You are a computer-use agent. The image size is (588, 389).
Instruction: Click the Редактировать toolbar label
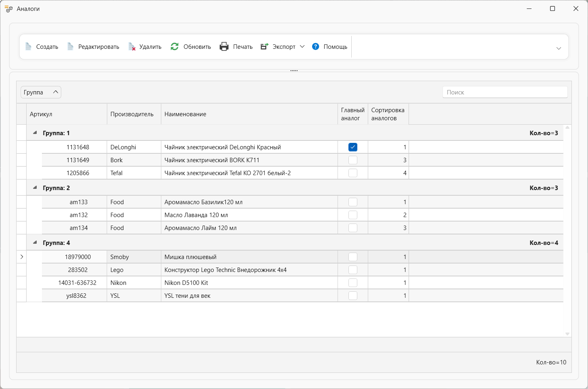(99, 47)
